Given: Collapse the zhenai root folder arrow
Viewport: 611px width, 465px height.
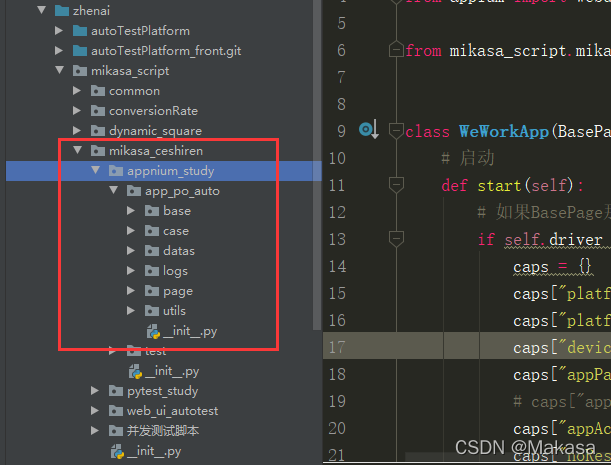Looking at the screenshot, I should click(x=41, y=11).
